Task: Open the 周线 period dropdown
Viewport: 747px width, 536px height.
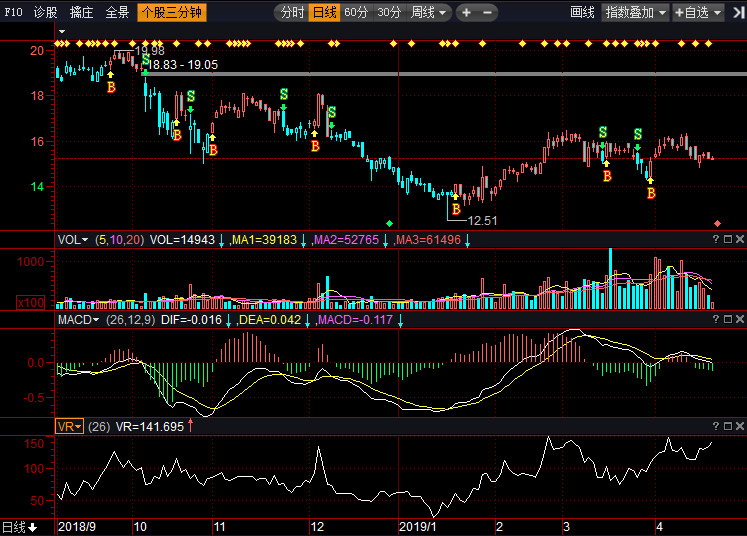Action: (430, 13)
